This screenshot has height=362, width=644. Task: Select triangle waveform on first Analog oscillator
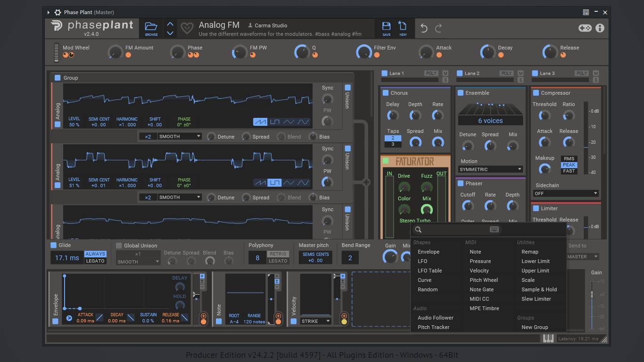[x=289, y=122]
